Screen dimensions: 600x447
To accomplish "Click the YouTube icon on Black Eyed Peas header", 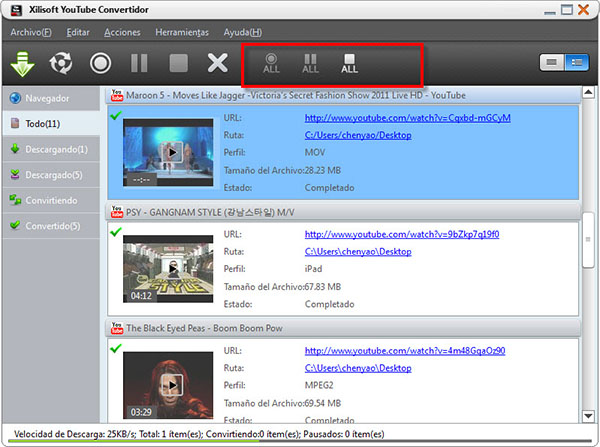I will click(x=117, y=328).
